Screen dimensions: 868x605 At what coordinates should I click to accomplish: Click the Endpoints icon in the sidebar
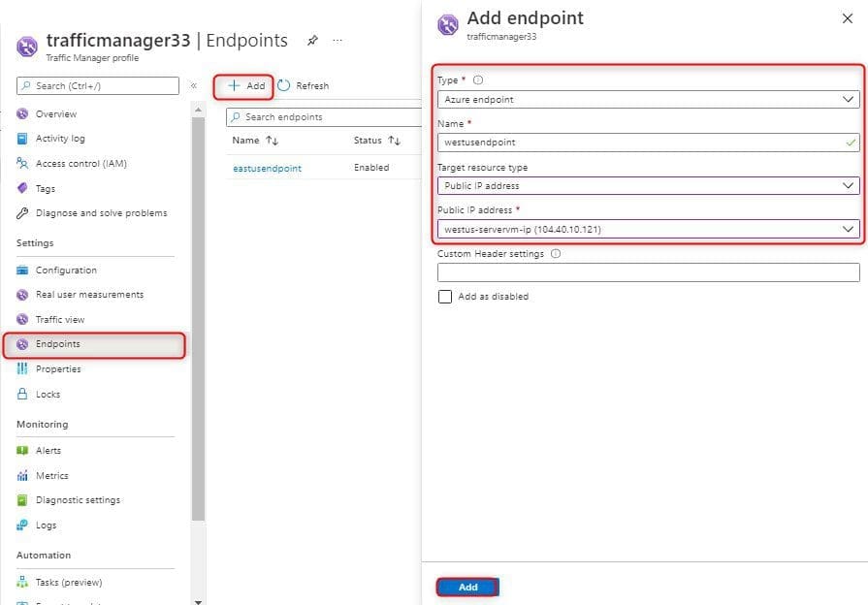pyautogui.click(x=22, y=344)
